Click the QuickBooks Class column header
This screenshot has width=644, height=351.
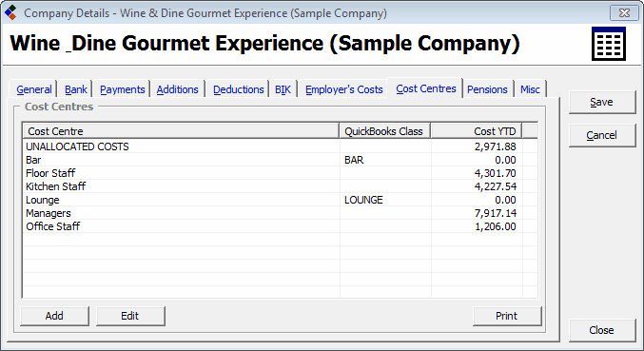click(385, 131)
